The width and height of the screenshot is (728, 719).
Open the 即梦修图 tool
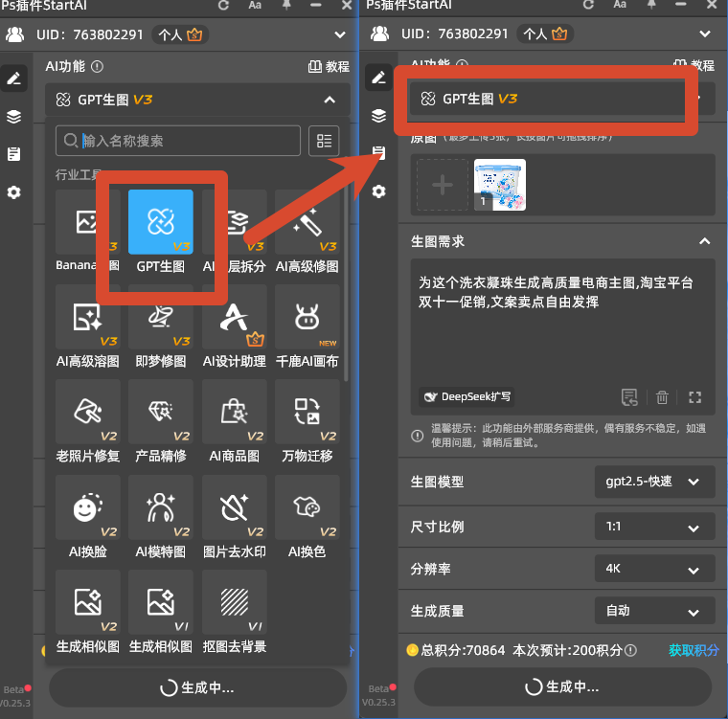[x=161, y=317]
